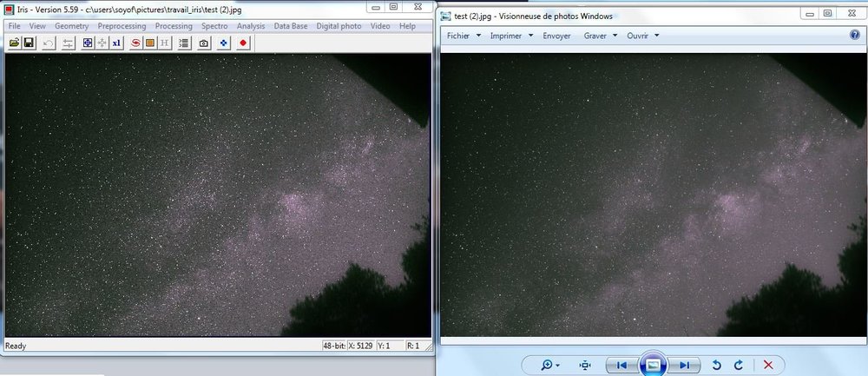Open the View menu in Iris
Screen dimensions: 868x376
click(37, 26)
